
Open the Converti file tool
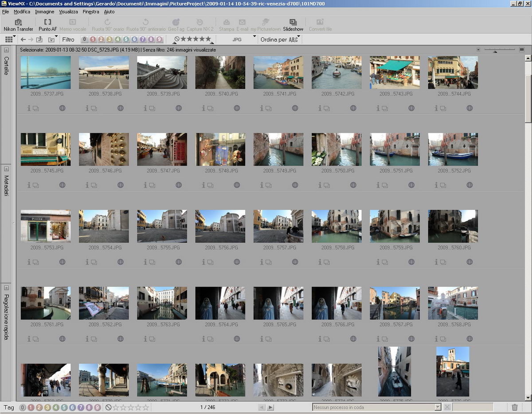[x=320, y=25]
